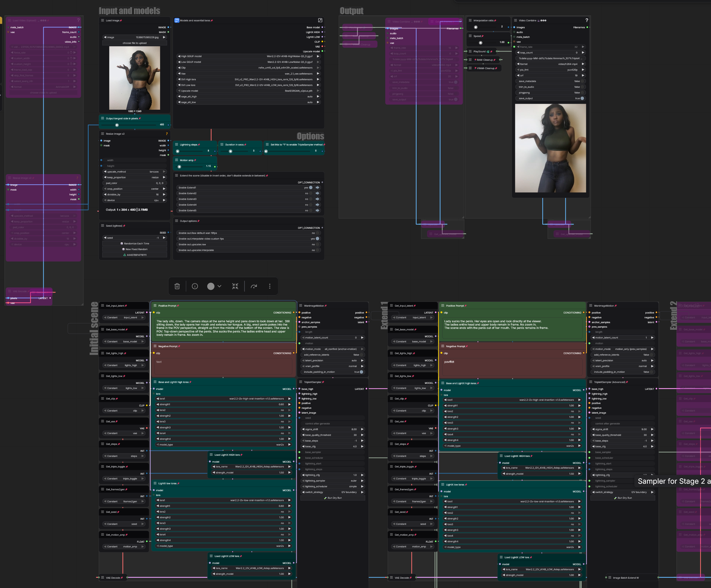Collapse the Load Image node title menu
Image resolution: width=711 pixels, height=588 pixels.
pyautogui.click(x=102, y=20)
